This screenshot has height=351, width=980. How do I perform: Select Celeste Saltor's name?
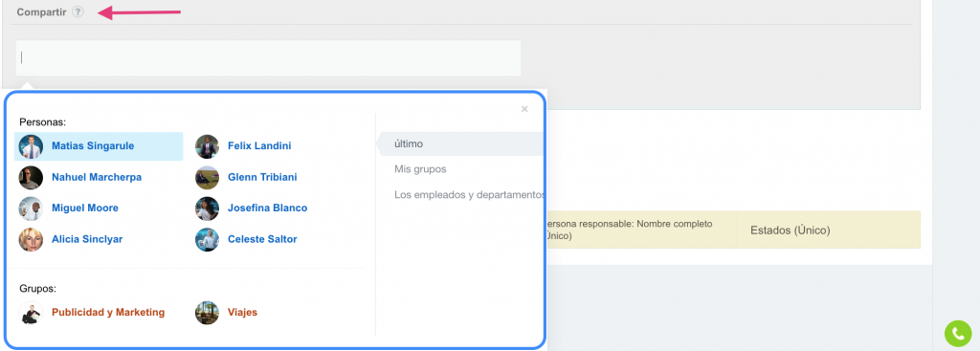coord(262,239)
